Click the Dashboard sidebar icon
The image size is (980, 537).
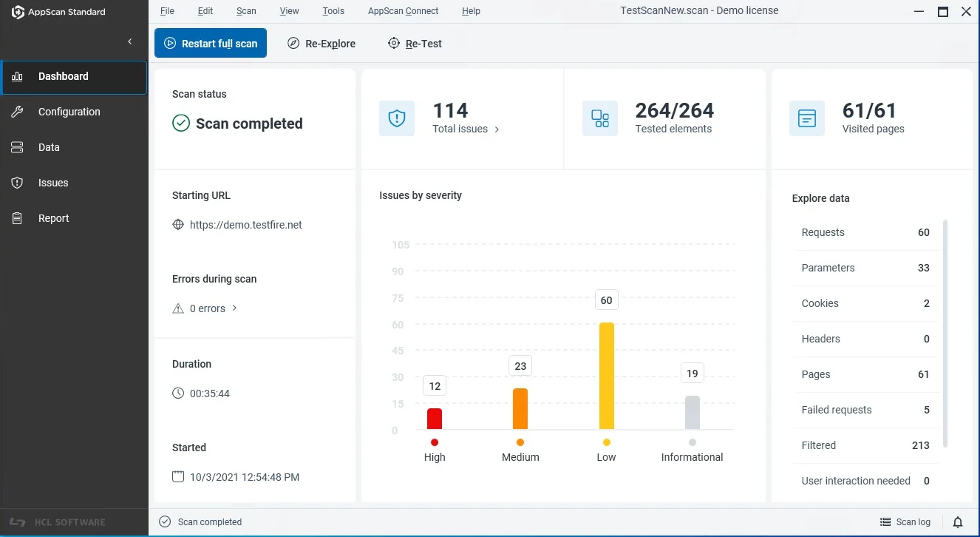click(x=16, y=76)
